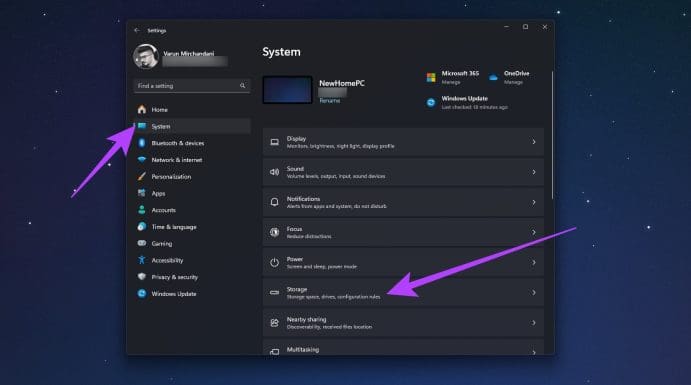The width and height of the screenshot is (691, 385).
Task: Expand the Display row chevron
Action: point(534,142)
